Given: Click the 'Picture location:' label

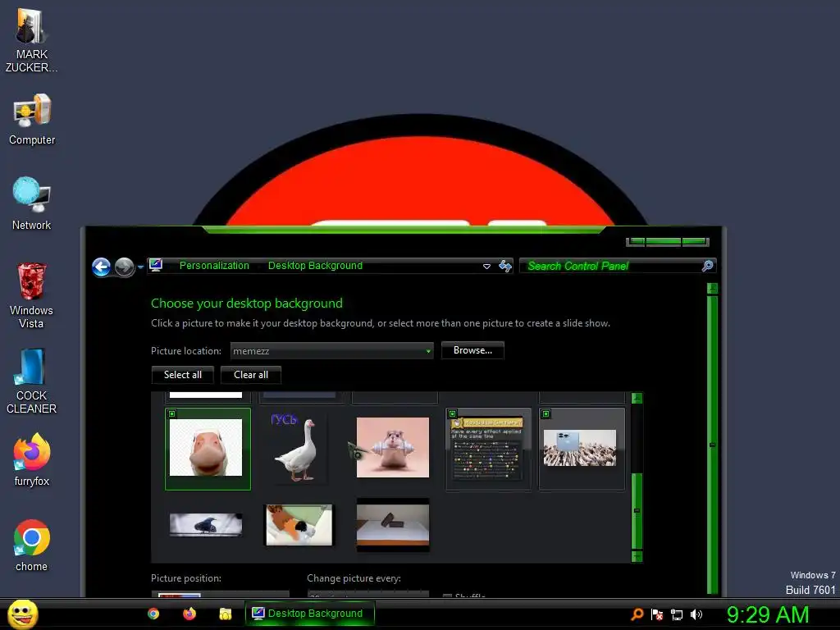Looking at the screenshot, I should 186,351.
